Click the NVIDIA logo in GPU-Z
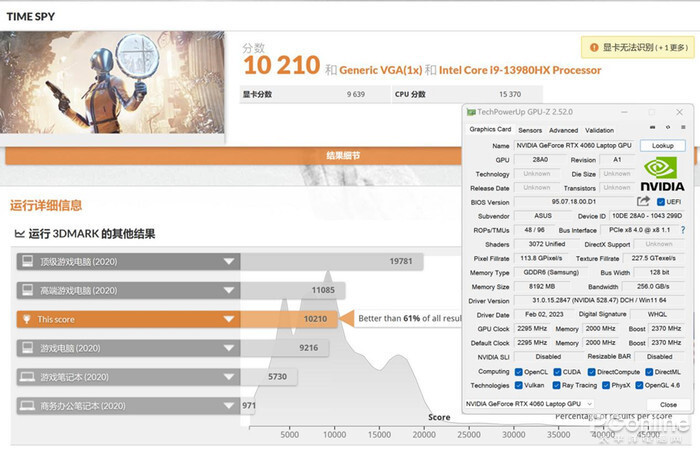Screen dimensions: 700x452 pos(662,175)
